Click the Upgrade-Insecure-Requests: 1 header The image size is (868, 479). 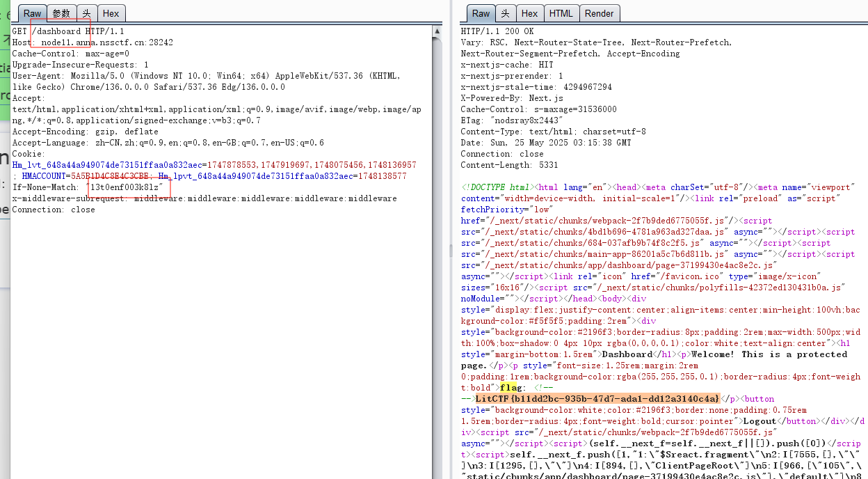tap(80, 65)
